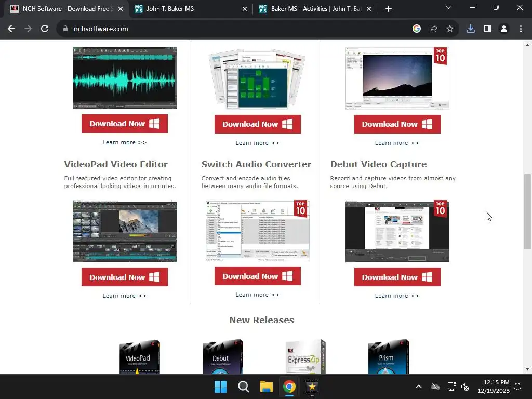Click Chrome icon in taskbar
The width and height of the screenshot is (532, 399).
(x=289, y=387)
